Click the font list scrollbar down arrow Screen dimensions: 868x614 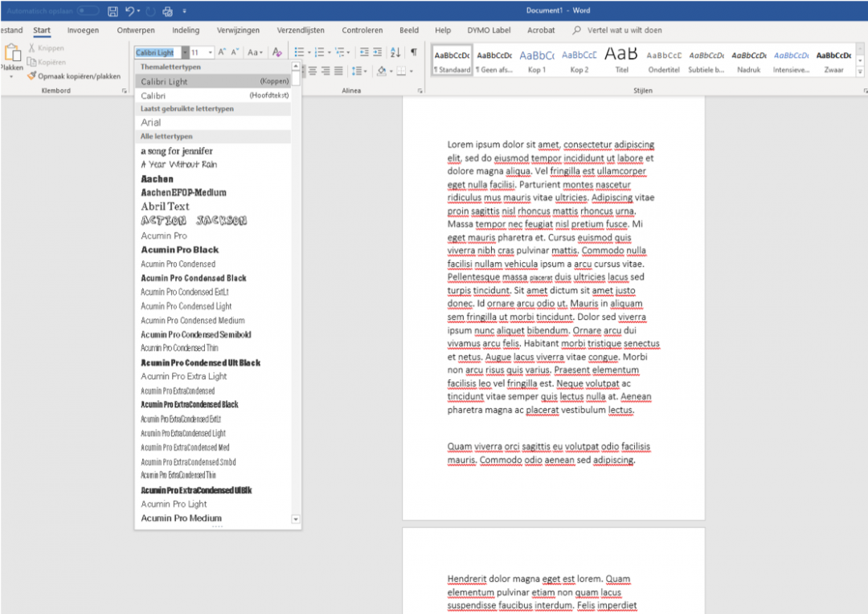pos(296,518)
